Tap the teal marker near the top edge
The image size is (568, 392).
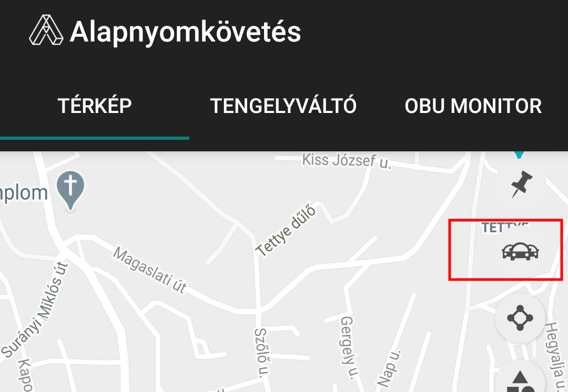click(520, 155)
